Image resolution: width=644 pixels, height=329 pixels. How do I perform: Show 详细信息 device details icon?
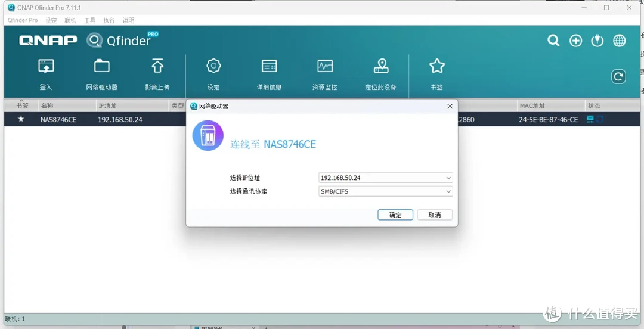[x=269, y=74]
